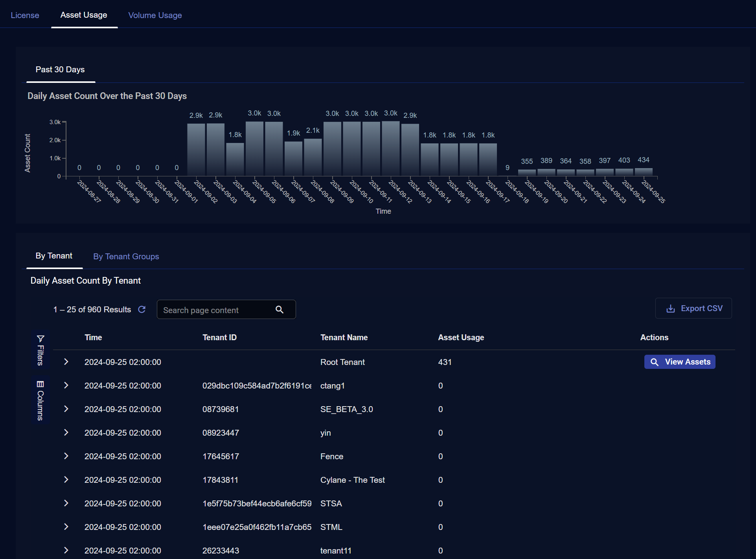
Task: Expand the SE_BETA_3.0 tenant row
Action: tap(66, 409)
